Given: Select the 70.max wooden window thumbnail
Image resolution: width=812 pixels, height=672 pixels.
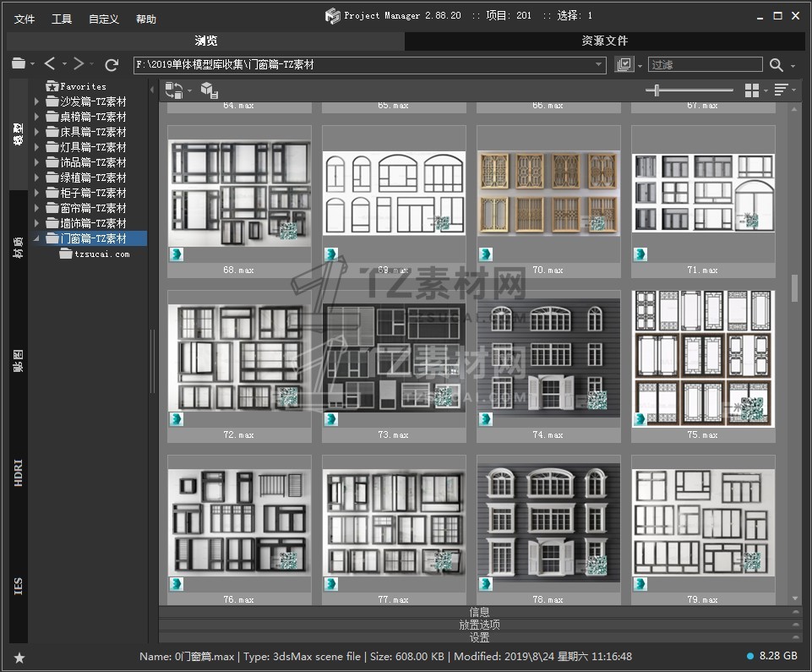Looking at the screenshot, I should click(x=548, y=194).
